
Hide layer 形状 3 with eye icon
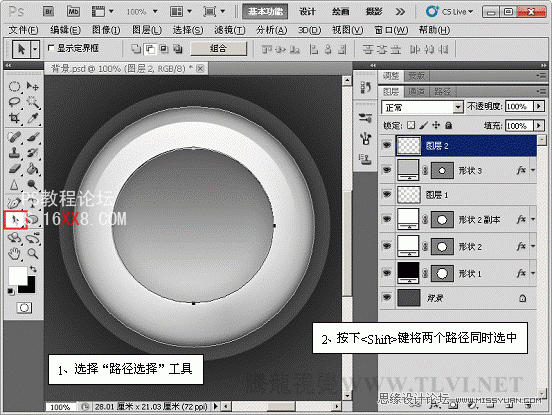pos(387,170)
